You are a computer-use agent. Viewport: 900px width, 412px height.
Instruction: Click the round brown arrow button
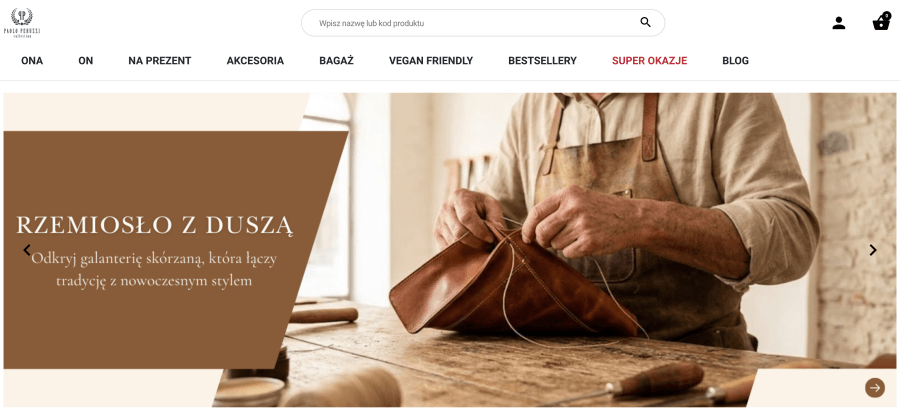point(875,388)
